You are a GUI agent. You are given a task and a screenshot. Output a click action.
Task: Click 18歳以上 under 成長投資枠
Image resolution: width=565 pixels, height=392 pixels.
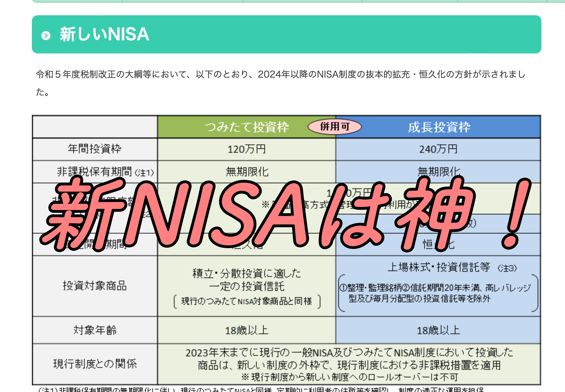tap(438, 331)
